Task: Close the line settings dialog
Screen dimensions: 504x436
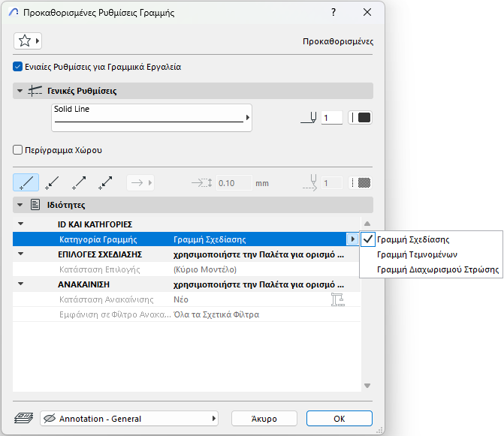Action: pyautogui.click(x=367, y=13)
